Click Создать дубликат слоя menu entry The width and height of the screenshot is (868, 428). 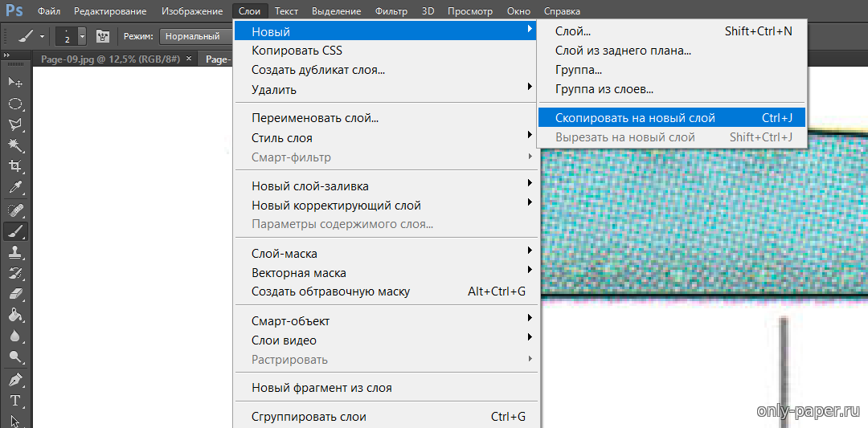(x=317, y=70)
